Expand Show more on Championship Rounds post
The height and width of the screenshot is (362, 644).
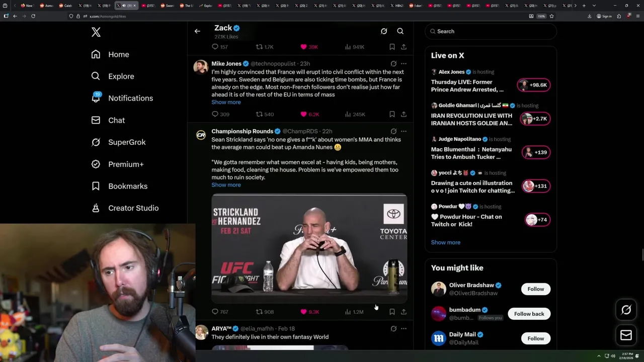226,185
